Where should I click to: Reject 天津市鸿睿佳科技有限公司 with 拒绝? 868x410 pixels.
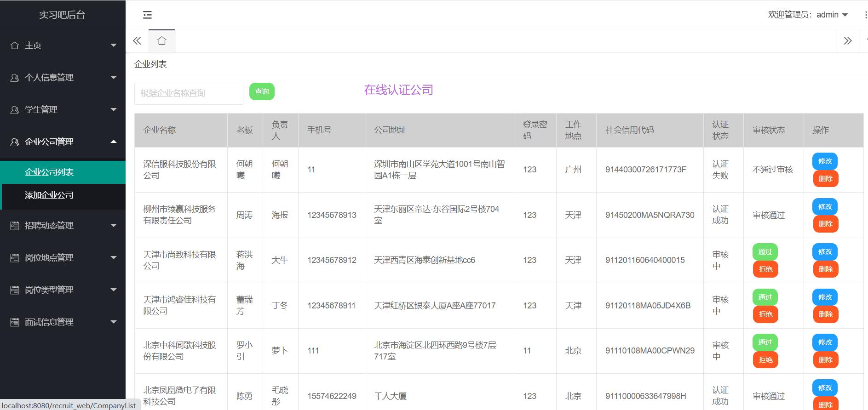coord(765,314)
